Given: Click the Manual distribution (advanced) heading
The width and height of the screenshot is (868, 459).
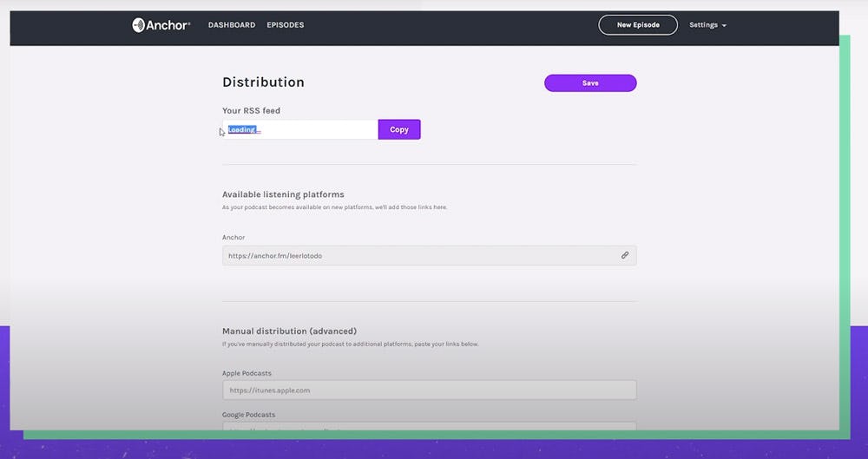Looking at the screenshot, I should pyautogui.click(x=289, y=331).
